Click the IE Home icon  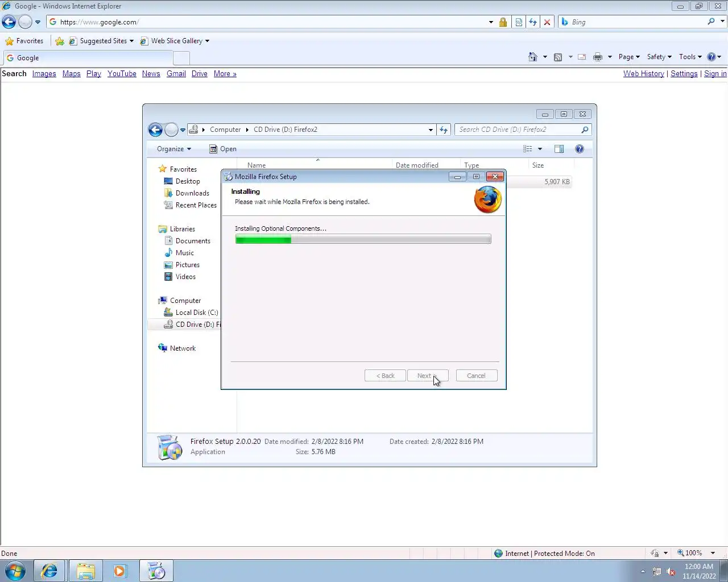[x=533, y=57]
